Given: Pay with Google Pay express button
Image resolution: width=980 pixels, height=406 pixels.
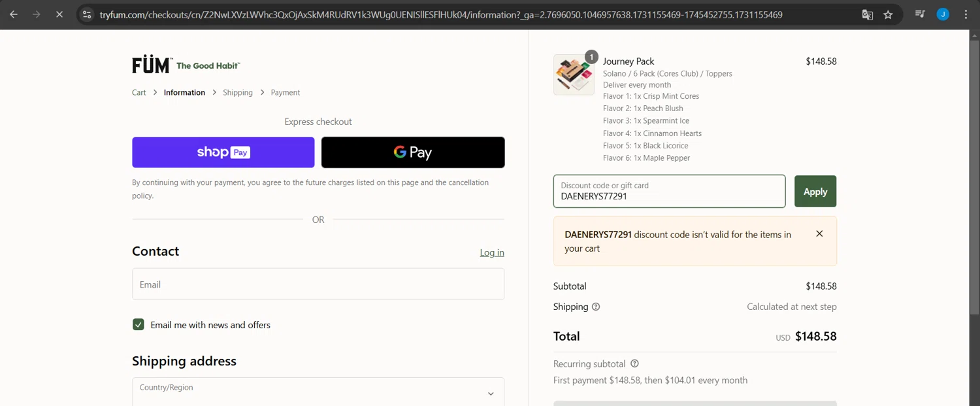Looking at the screenshot, I should pyautogui.click(x=413, y=152).
